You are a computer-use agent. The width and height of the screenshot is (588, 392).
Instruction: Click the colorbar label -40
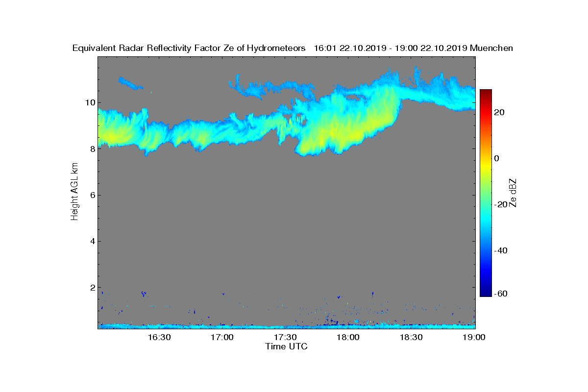501,250
